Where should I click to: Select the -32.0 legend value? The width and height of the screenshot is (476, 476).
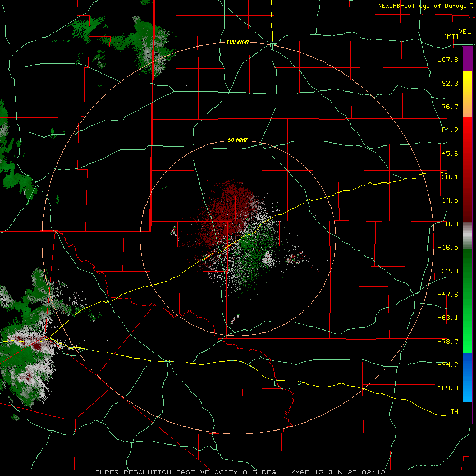point(448,271)
